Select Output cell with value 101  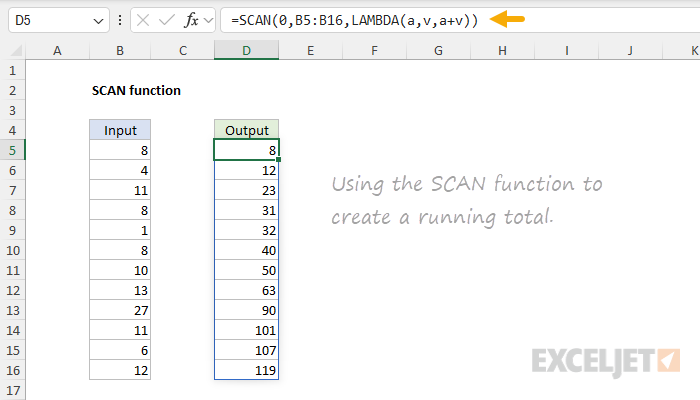tap(246, 330)
